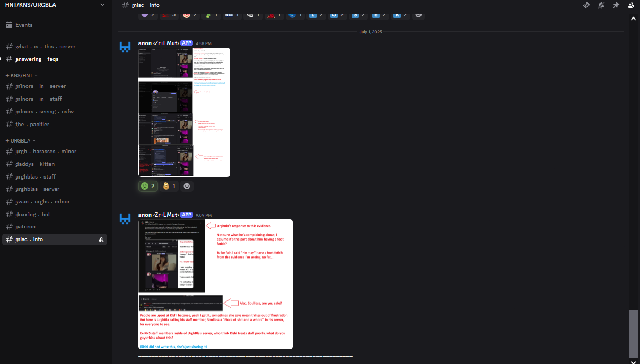Toggle the muted notification bell icon

pos(601,5)
